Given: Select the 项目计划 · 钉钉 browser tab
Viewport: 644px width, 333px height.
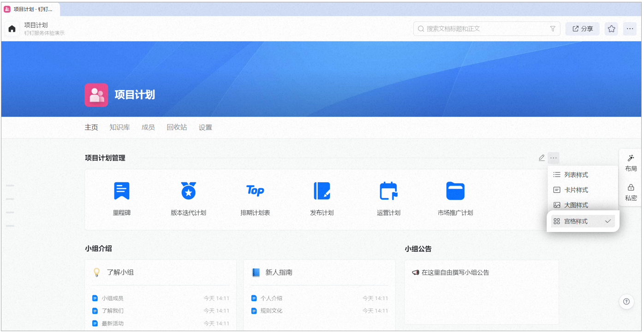Looking at the screenshot, I should tap(30, 9).
